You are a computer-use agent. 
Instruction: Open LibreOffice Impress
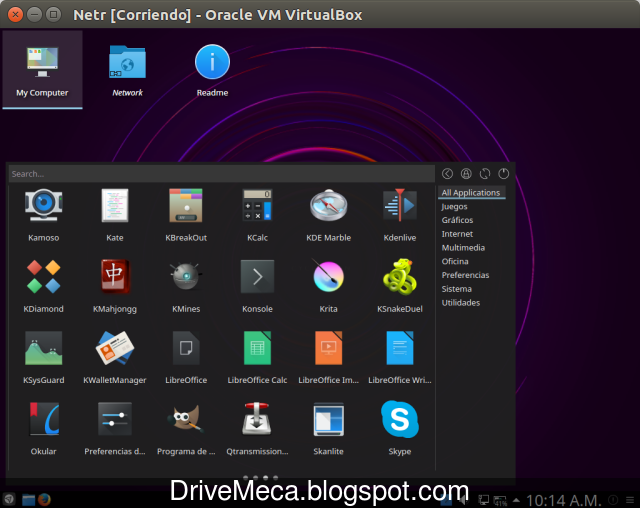(x=329, y=357)
